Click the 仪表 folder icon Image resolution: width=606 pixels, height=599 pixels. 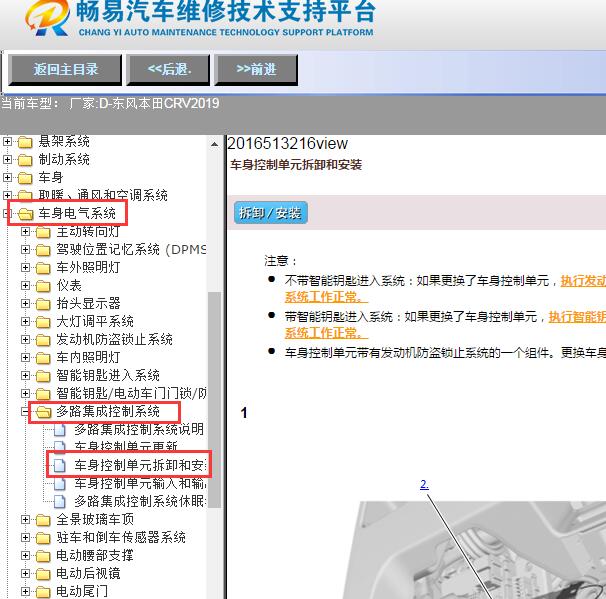pyautogui.click(x=43, y=286)
